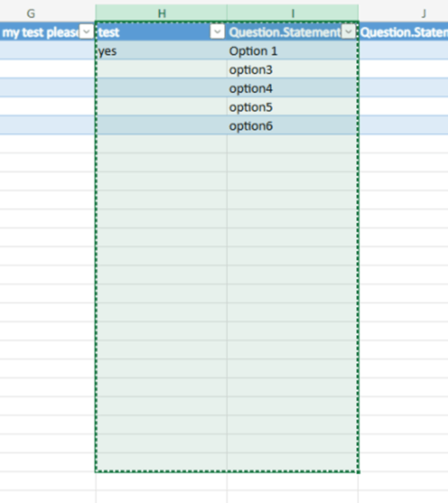The width and height of the screenshot is (448, 503).
Task: Select column I header
Action: [293, 13]
